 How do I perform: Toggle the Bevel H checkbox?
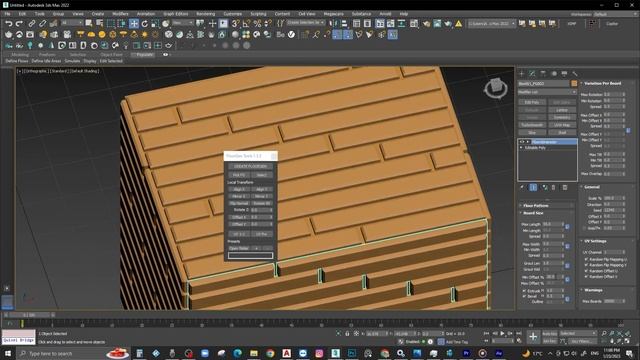coord(524,296)
